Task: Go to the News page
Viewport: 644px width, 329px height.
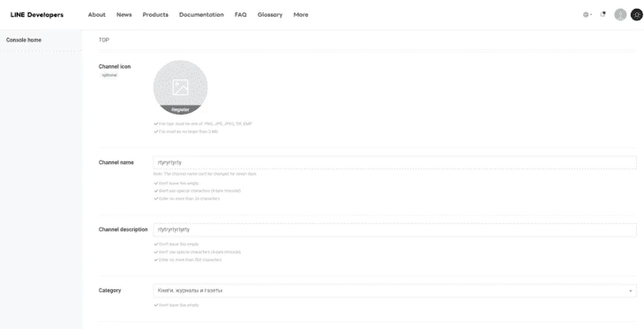Action: click(x=124, y=15)
